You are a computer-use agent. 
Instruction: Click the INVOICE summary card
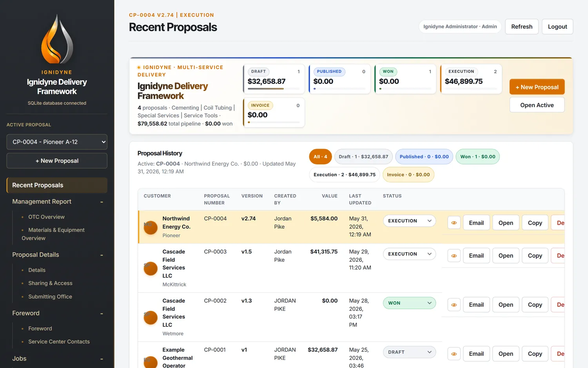(274, 113)
